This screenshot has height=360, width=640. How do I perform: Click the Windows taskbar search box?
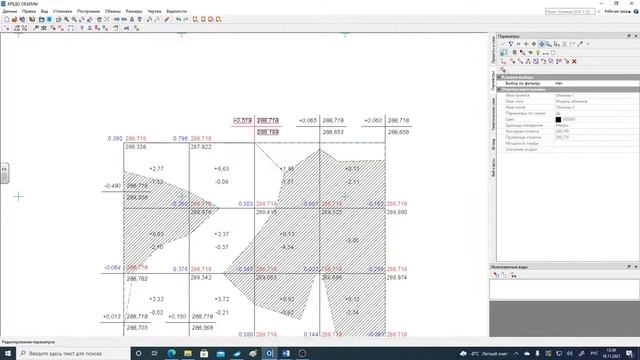point(73,353)
